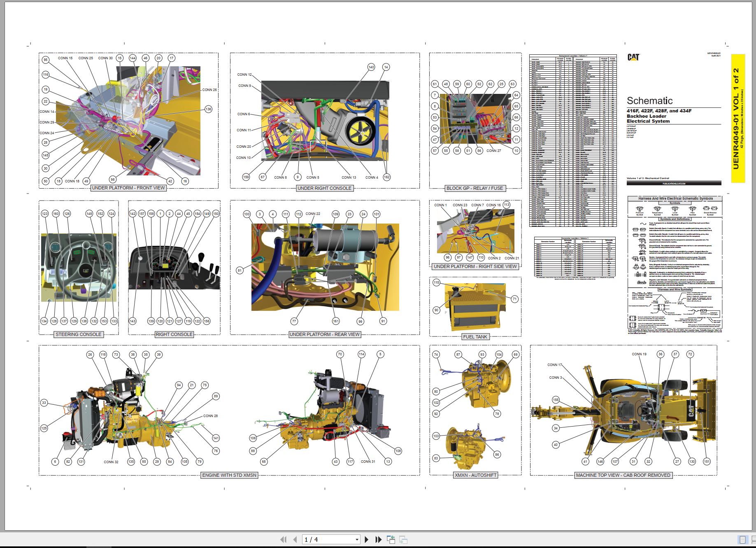756x548 pixels.
Task: Click callout 115 in fuel tank view
Action: tap(436, 282)
